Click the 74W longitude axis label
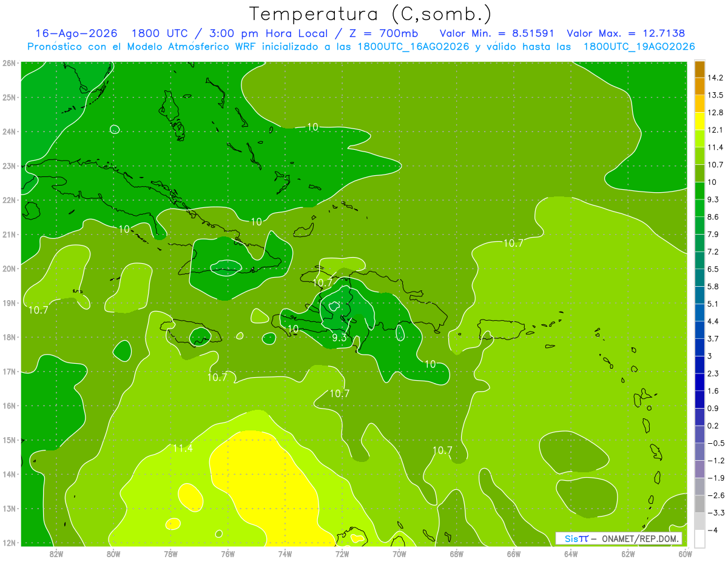 coord(285,554)
